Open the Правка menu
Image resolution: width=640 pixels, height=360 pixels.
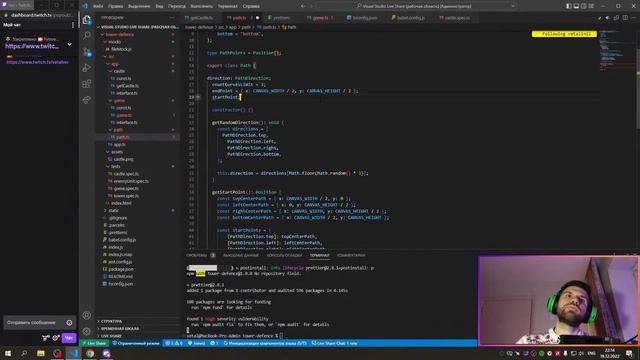coord(116,6)
